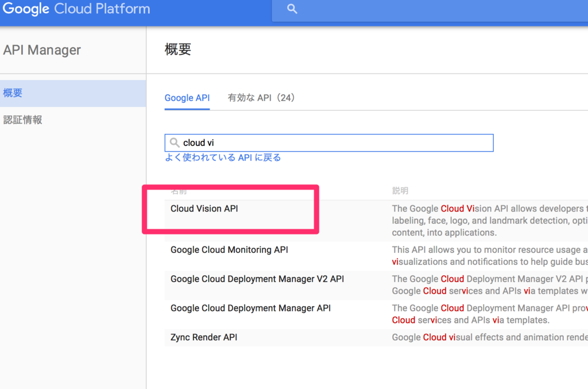The width and height of the screenshot is (588, 389).
Task: Click Cloud Vision API description text
Action: 490,221
